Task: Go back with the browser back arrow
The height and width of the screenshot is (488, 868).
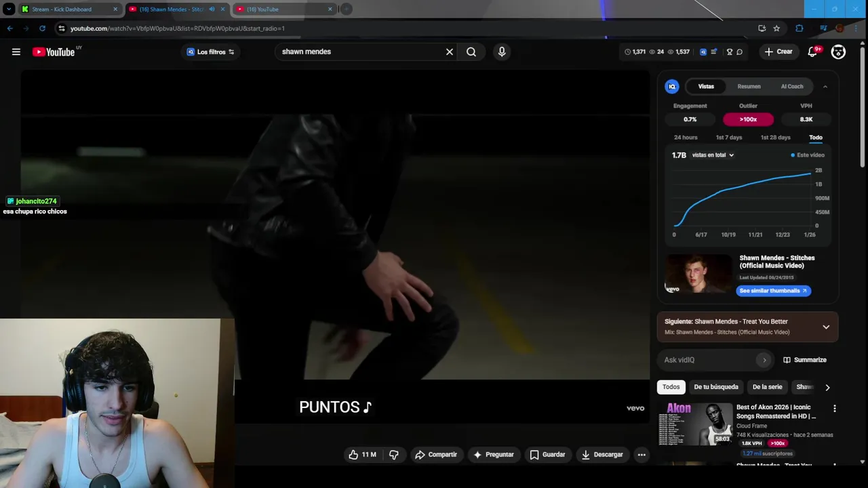Action: [x=9, y=28]
